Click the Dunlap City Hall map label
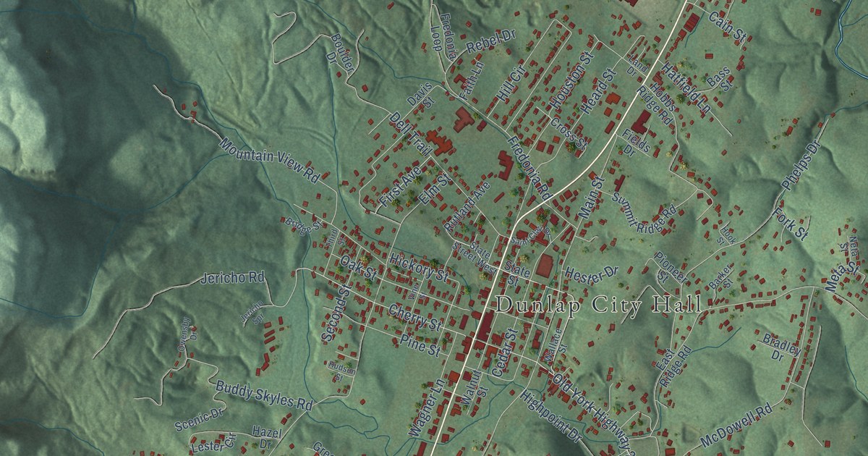868x456 pixels. point(598,305)
